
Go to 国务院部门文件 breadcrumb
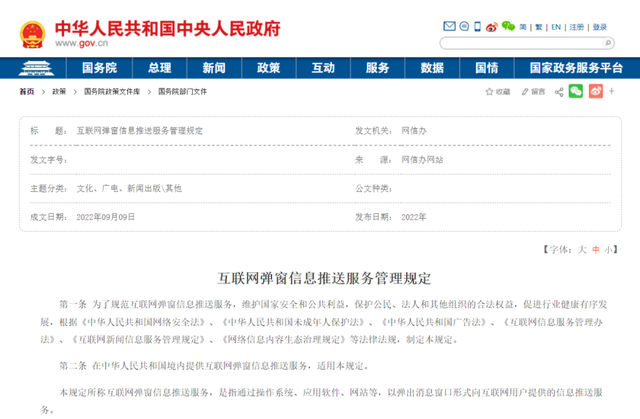[x=182, y=92]
